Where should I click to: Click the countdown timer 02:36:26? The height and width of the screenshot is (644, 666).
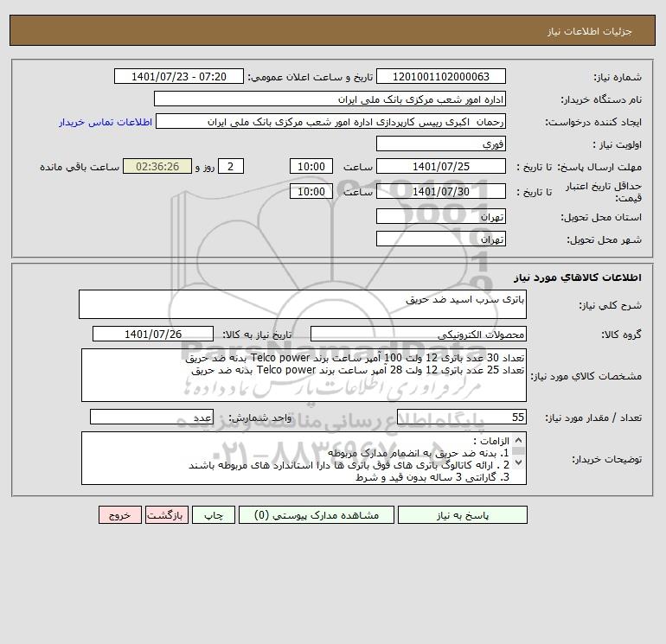coord(157,167)
